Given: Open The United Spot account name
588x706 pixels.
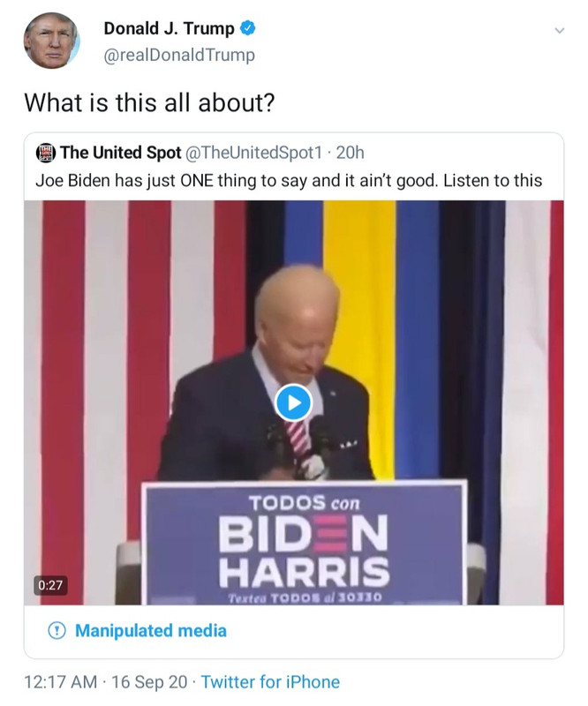Looking at the screenshot, I should point(121,153).
